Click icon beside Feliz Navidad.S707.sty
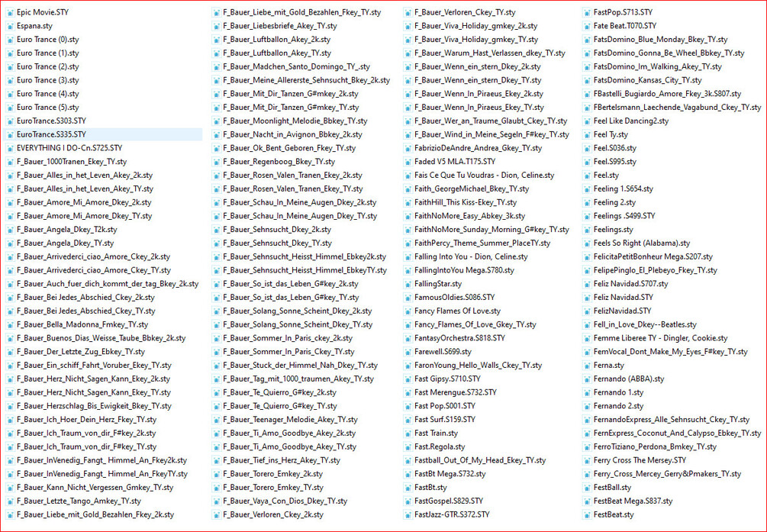 [x=586, y=284]
